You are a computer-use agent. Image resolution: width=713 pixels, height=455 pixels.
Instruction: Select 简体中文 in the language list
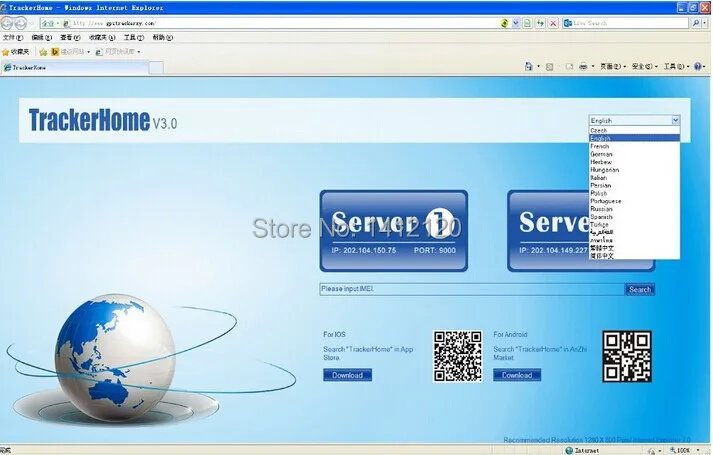point(634,256)
